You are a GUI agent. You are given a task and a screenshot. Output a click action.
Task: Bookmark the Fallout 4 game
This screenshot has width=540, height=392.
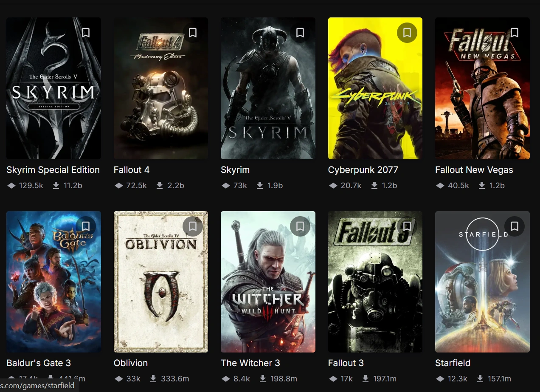tap(193, 33)
